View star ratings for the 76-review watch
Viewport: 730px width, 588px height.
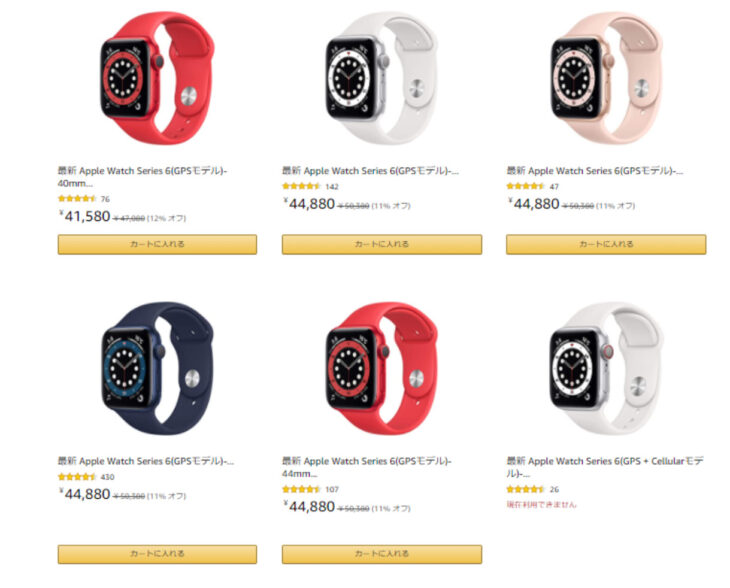pyautogui.click(x=77, y=199)
